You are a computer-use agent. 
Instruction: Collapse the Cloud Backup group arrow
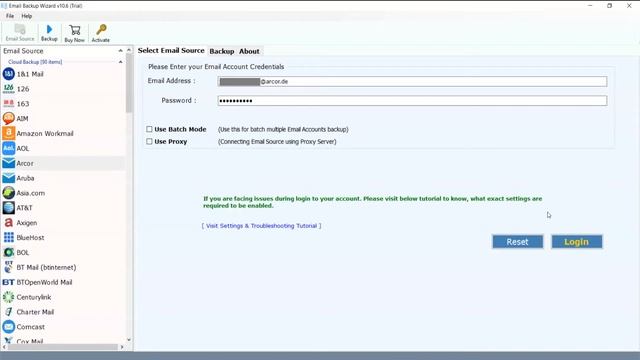tap(120, 62)
